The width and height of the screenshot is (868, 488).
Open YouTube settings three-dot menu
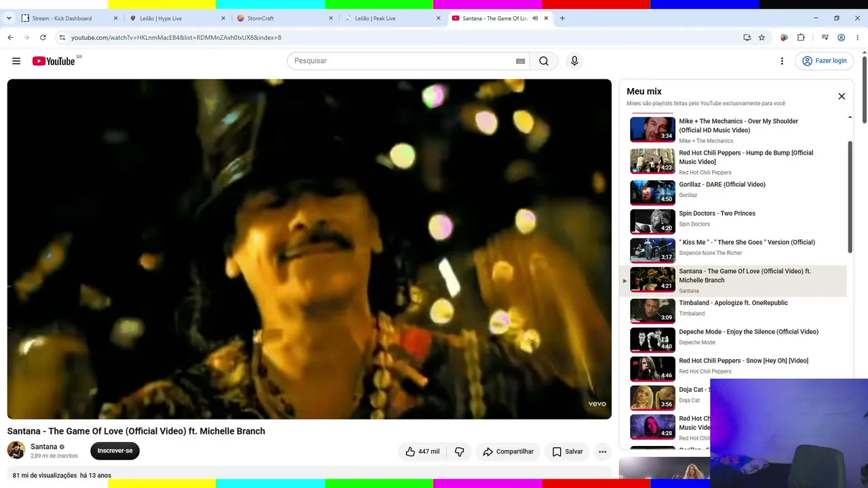[782, 61]
